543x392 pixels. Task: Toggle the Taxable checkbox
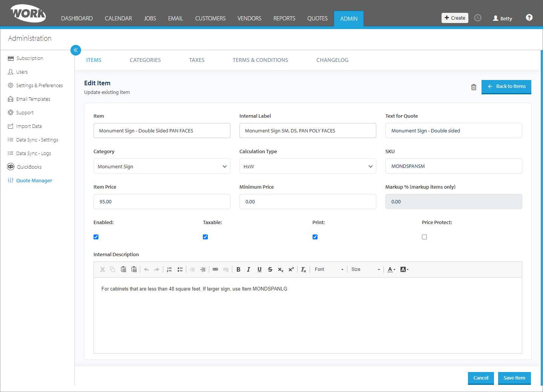206,237
